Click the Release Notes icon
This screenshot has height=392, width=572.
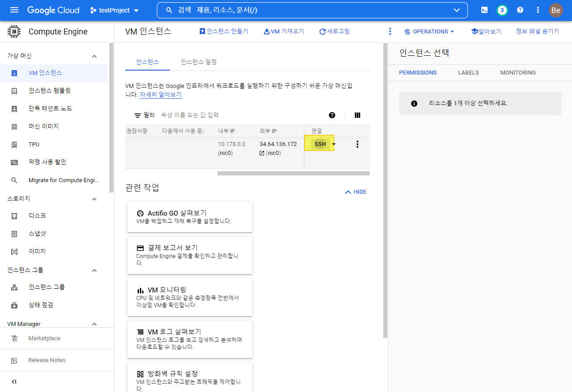click(14, 360)
